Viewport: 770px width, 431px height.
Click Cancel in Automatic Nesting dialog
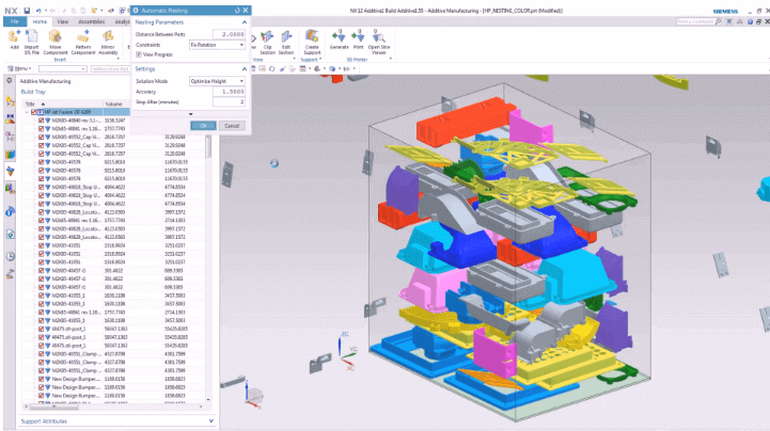point(232,126)
